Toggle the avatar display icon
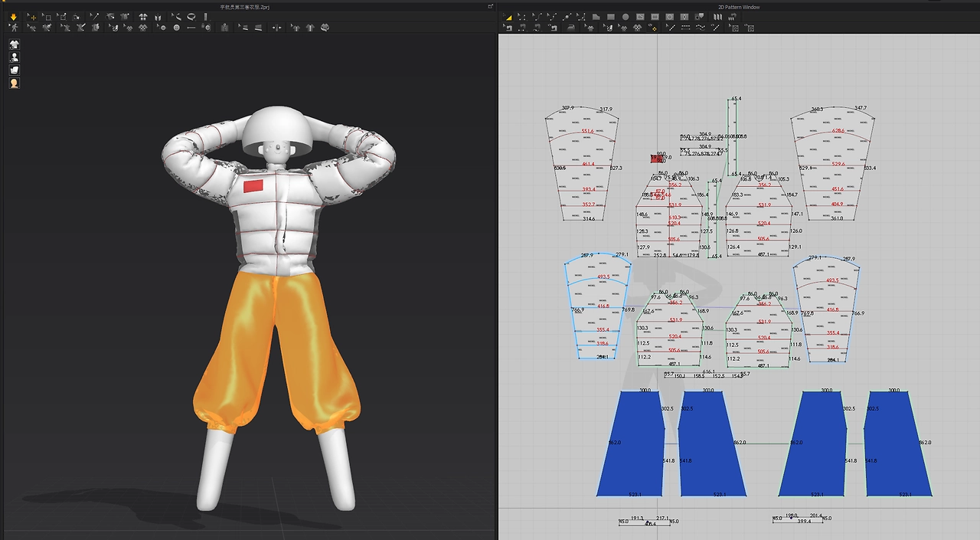This screenshot has height=540, width=980. point(14,57)
